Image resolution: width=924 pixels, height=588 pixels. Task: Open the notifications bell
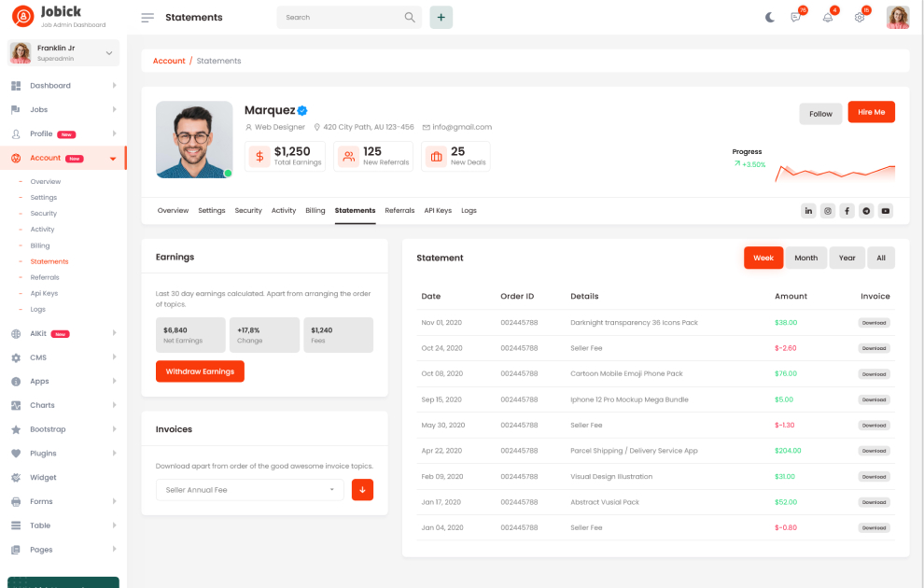[827, 17]
